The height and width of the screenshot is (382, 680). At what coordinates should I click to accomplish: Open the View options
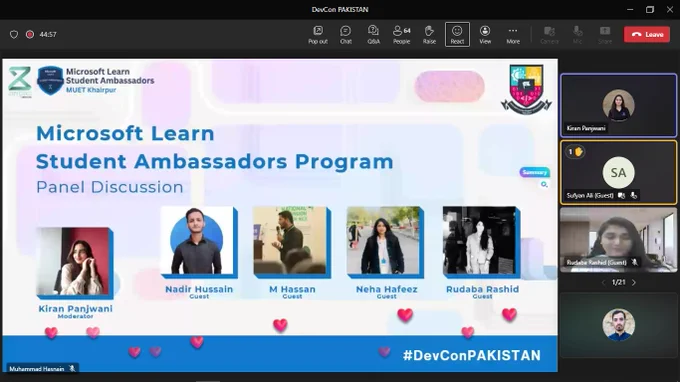[x=485, y=35]
